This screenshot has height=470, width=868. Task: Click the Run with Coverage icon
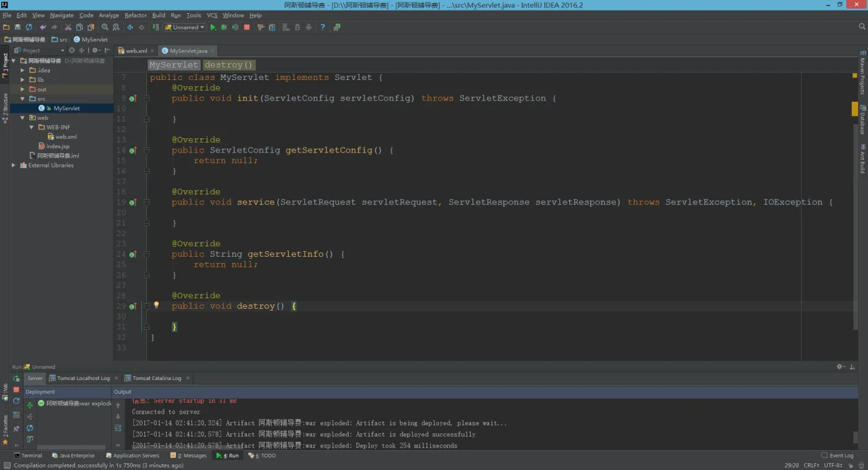pyautogui.click(x=236, y=27)
